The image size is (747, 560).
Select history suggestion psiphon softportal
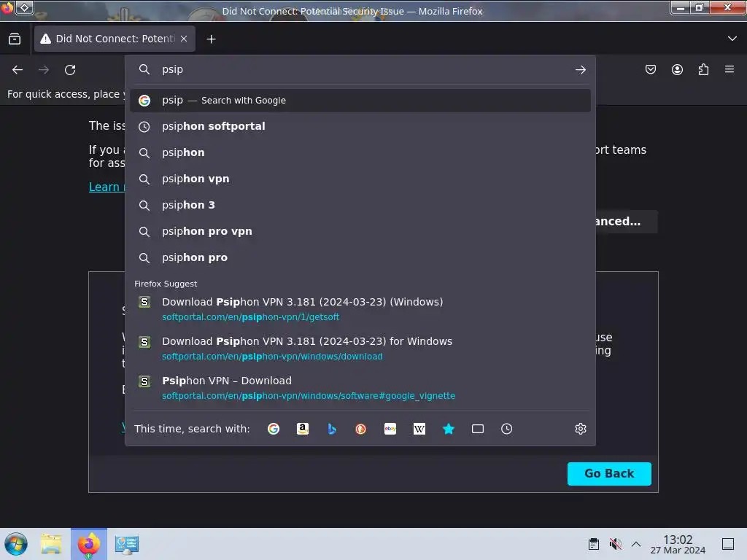pos(360,127)
